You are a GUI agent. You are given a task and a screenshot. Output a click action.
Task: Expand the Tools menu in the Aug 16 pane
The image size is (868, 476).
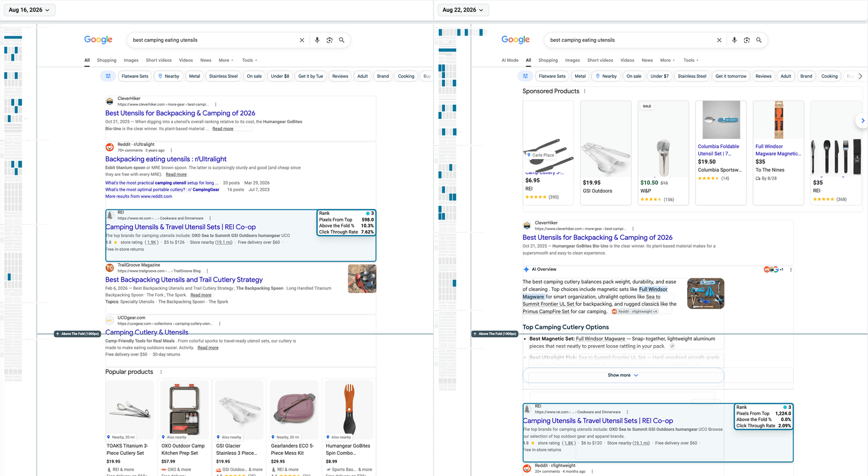click(x=250, y=60)
